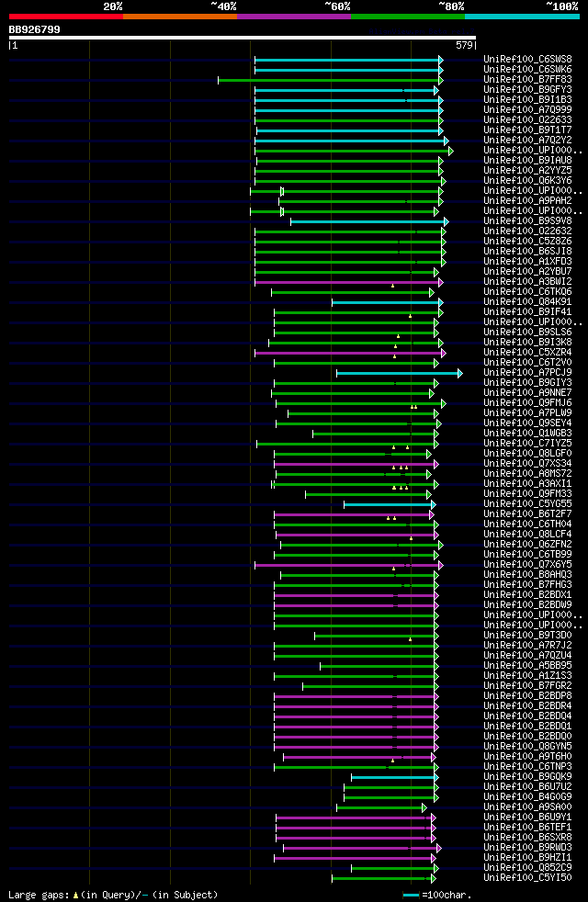Click the cyan alignment bar for A7Q2Y2
588x902 pixels.
point(350,141)
